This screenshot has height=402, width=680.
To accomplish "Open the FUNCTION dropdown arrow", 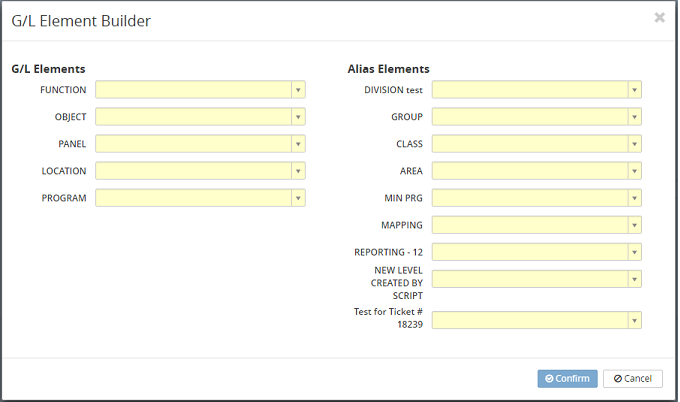I will click(298, 90).
